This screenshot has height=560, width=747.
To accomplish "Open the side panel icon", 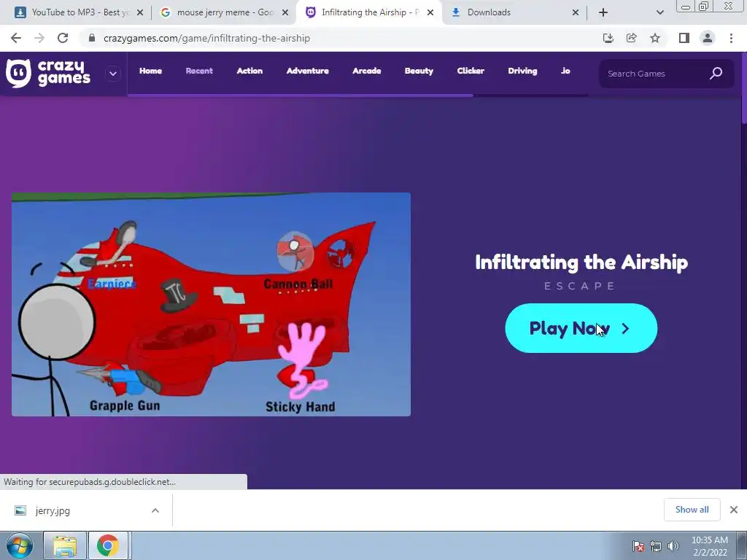I will tap(684, 38).
